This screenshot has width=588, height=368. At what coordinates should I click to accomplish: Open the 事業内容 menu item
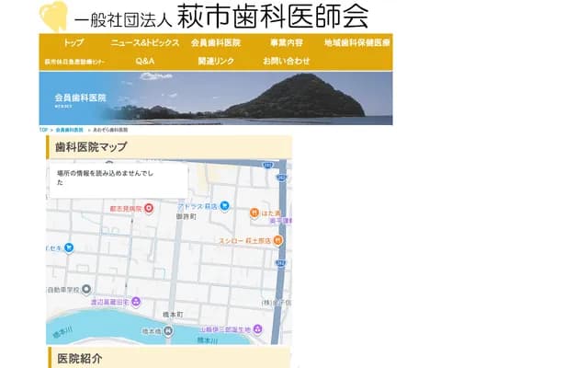[287, 43]
